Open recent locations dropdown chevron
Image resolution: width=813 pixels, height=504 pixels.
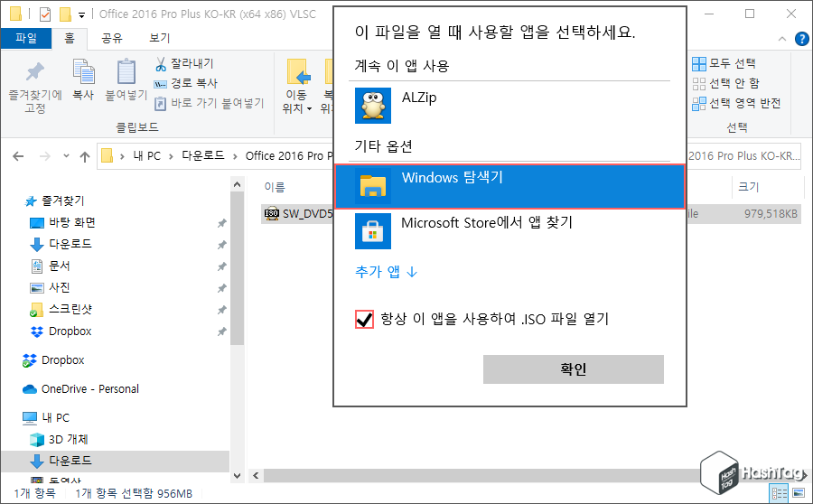click(66, 155)
